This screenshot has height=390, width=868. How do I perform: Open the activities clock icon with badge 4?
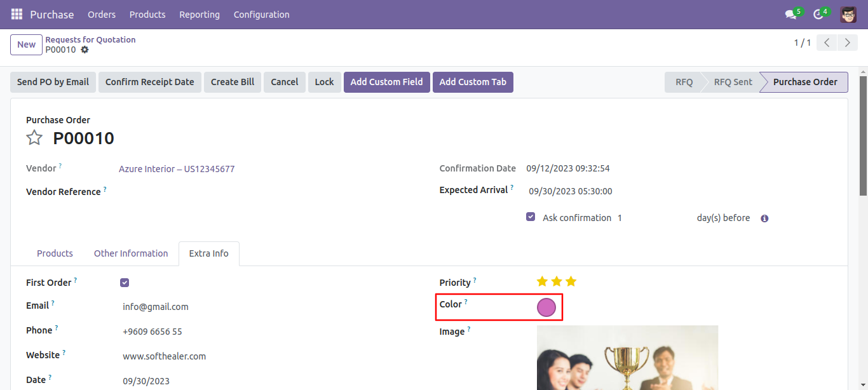coord(818,14)
